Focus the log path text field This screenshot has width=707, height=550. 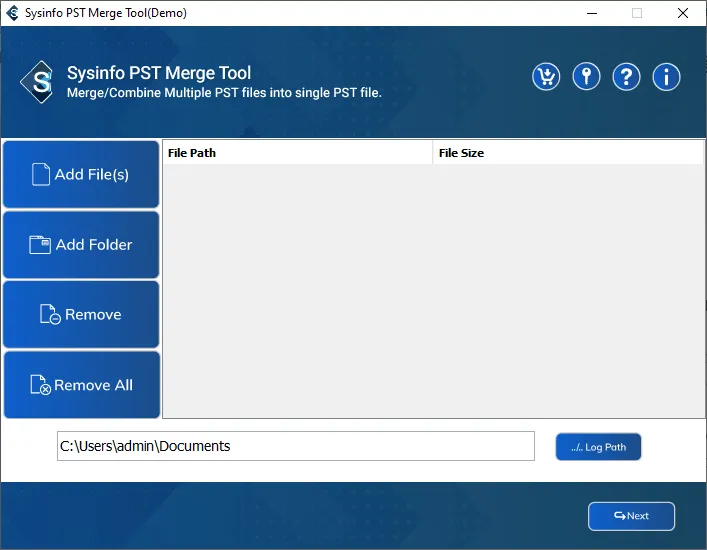click(x=295, y=446)
